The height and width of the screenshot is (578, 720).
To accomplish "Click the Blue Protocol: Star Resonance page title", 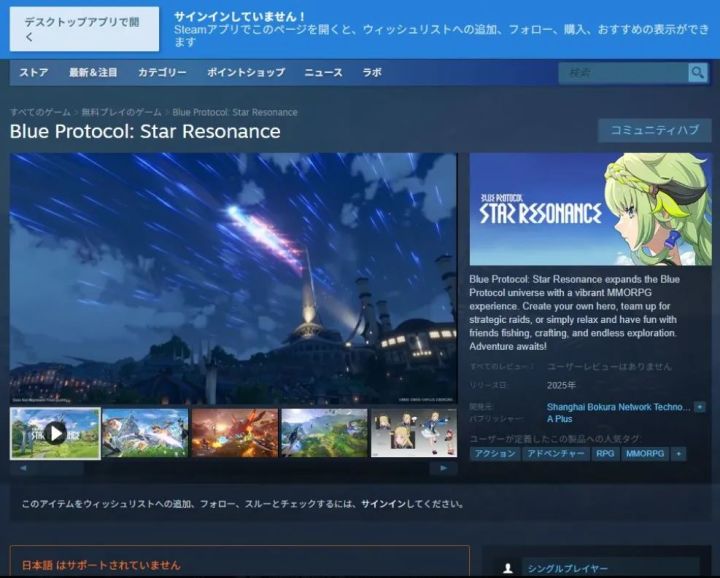I will [145, 131].
